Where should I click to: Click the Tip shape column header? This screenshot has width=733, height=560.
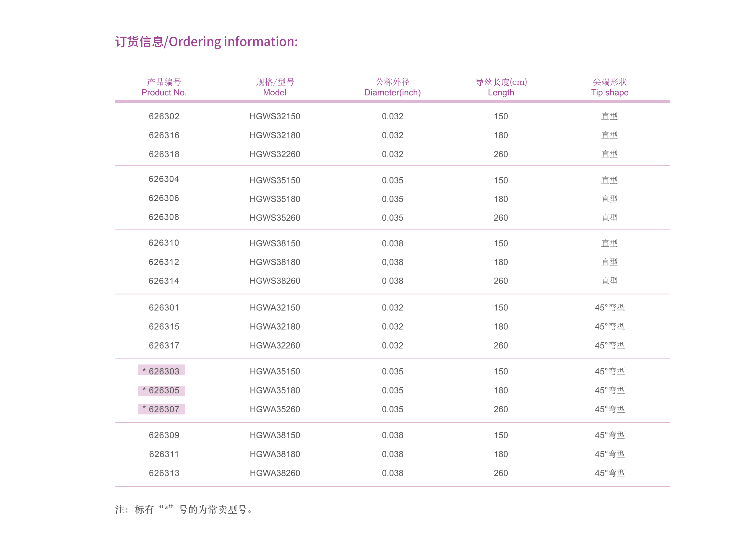tap(609, 87)
